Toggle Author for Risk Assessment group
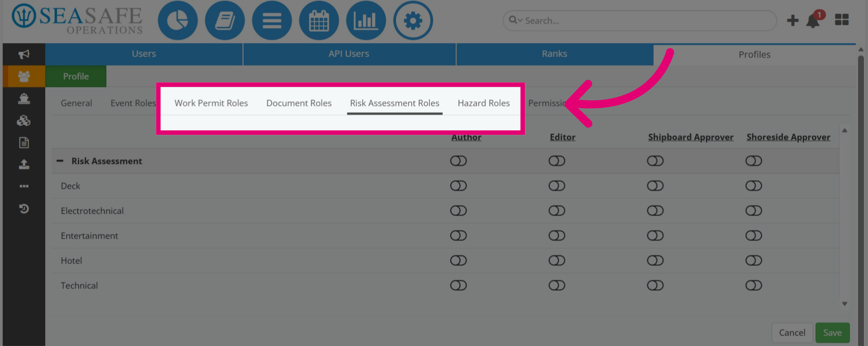Viewport: 868px width, 346px height. (458, 161)
